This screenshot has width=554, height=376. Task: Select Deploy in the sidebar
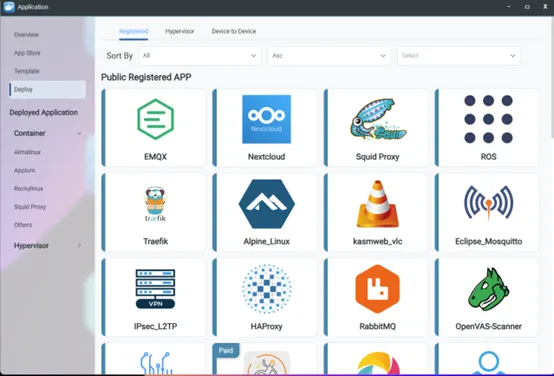(x=47, y=89)
